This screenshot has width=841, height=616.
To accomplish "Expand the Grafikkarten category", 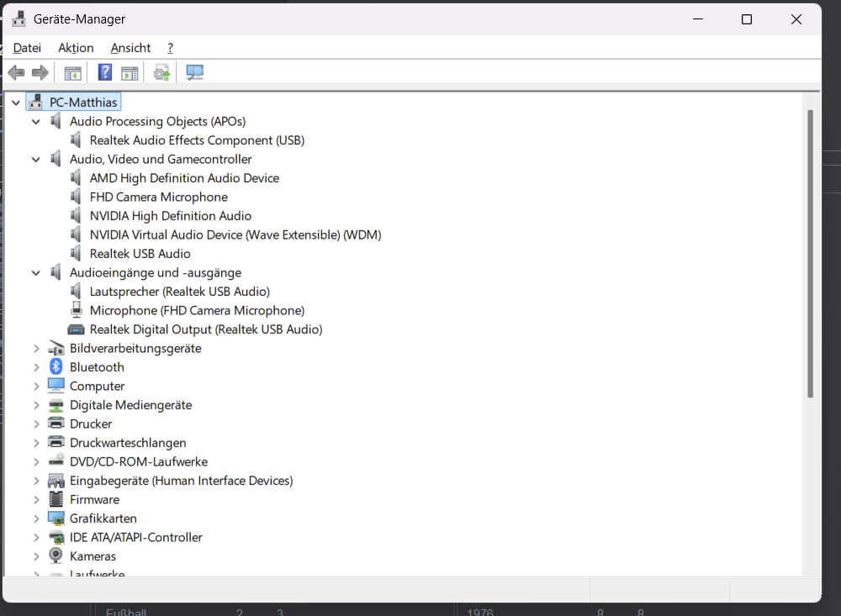I will tap(36, 519).
